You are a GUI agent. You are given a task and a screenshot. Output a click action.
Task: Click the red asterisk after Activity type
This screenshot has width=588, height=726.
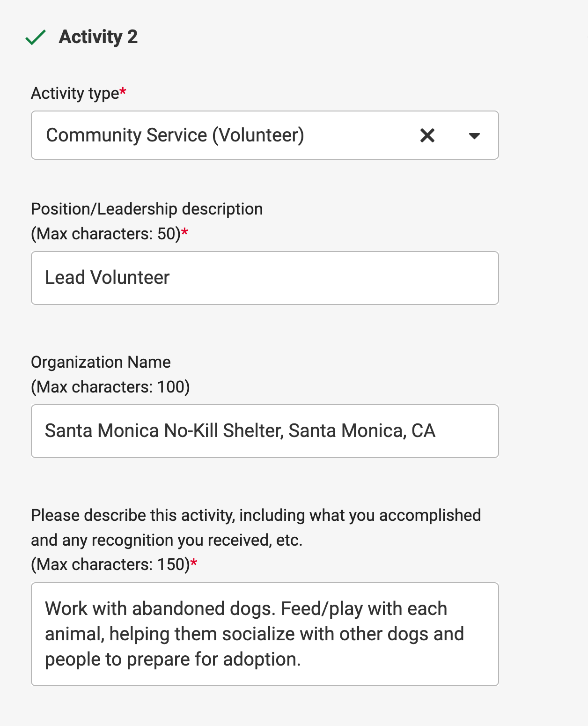click(123, 91)
